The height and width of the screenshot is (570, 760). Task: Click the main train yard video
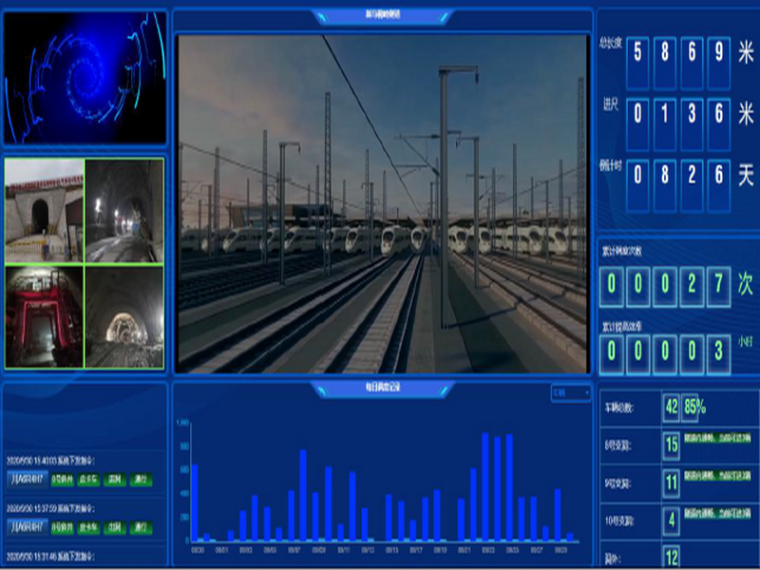[382, 204]
